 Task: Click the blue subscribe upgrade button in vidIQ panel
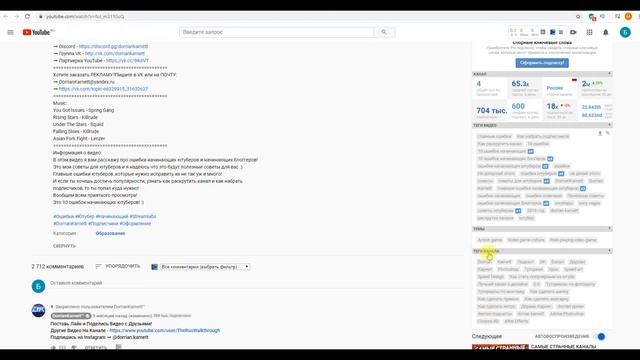point(542,63)
